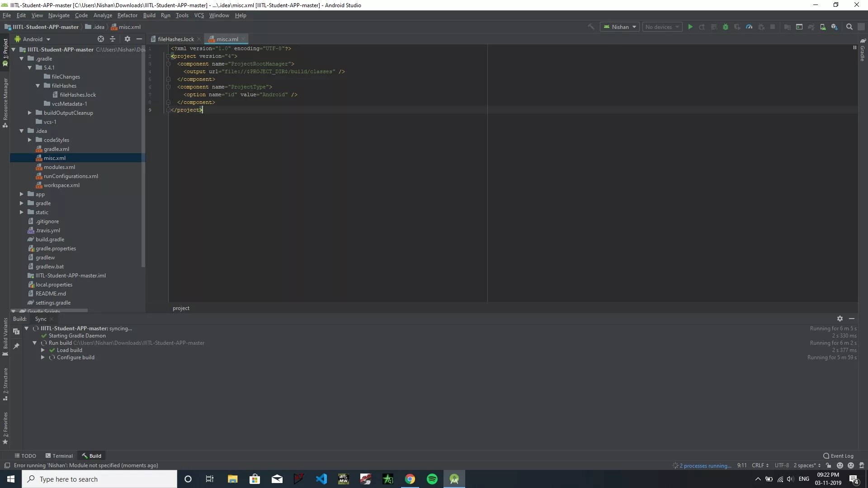This screenshot has width=868, height=488.
Task: Click the Restore Layout icon in Build panel
Action: pyautogui.click(x=16, y=332)
